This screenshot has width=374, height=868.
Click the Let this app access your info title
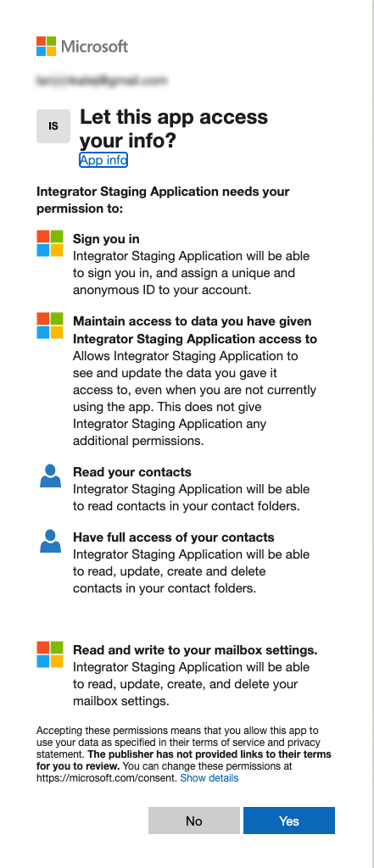pyautogui.click(x=174, y=129)
